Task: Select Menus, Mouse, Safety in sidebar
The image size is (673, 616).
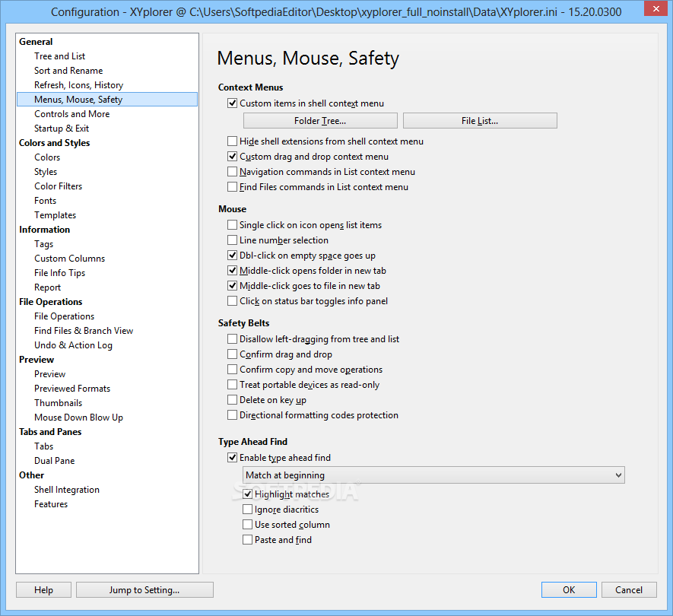Action: 107,100
